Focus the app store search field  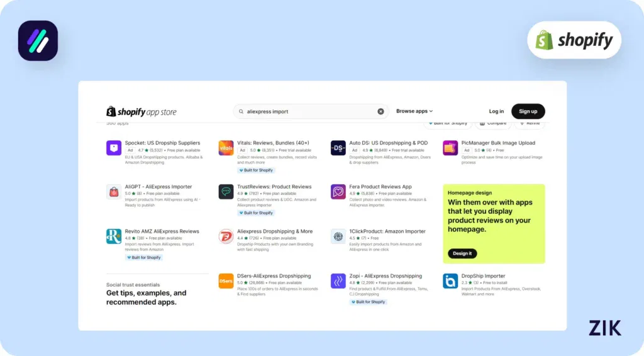pos(311,111)
